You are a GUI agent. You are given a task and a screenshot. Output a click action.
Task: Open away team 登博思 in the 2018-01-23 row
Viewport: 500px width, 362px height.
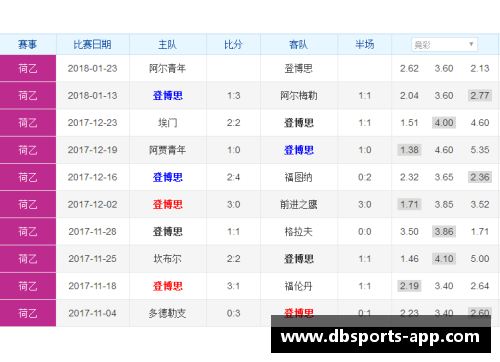tap(299, 69)
